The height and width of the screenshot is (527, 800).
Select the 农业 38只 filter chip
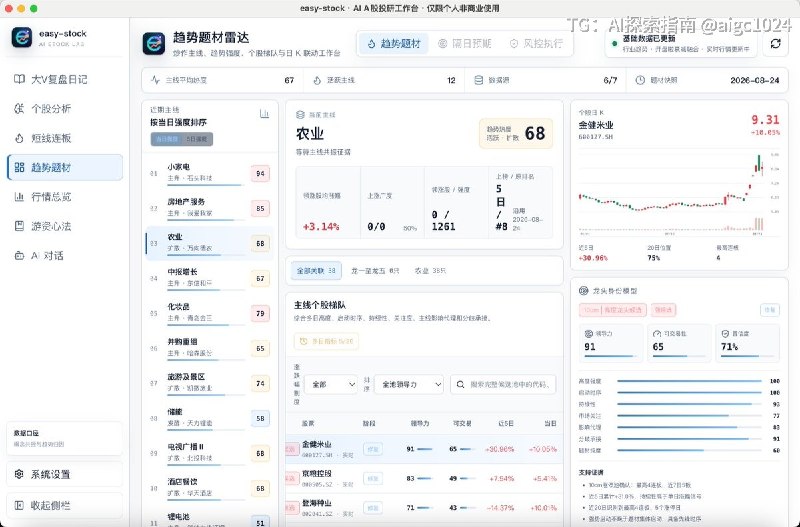(430, 271)
